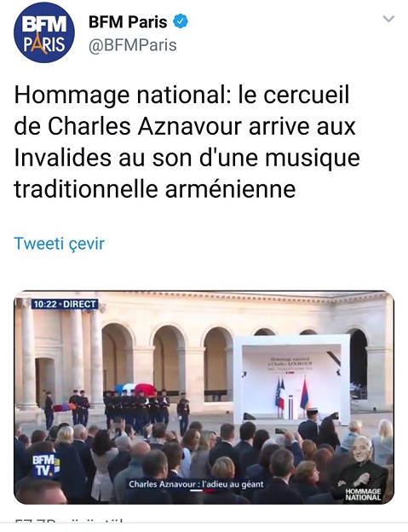Open the @BFMParis handle link
The image size is (408, 532).
tap(133, 45)
